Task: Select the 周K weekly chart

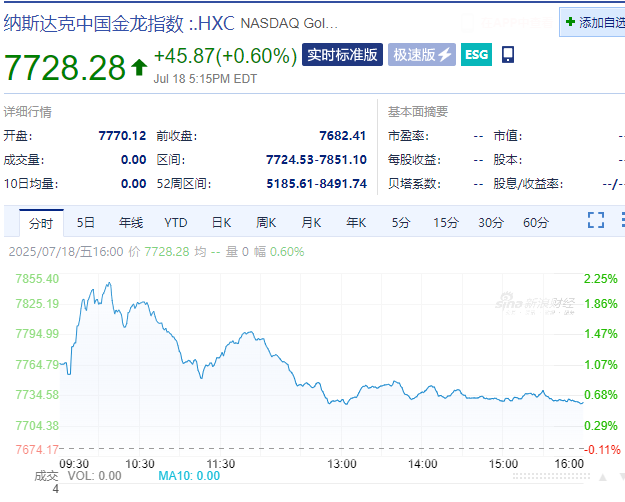Action: pyautogui.click(x=266, y=222)
